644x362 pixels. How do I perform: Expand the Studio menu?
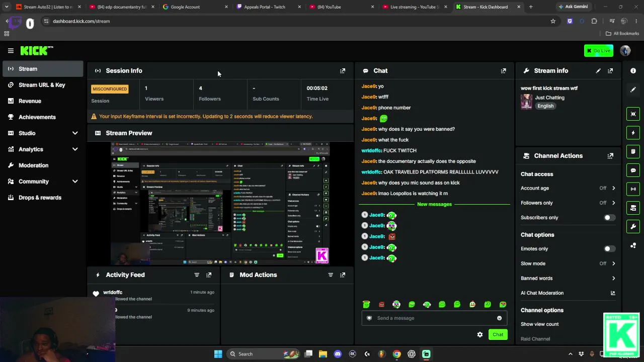coord(75,133)
